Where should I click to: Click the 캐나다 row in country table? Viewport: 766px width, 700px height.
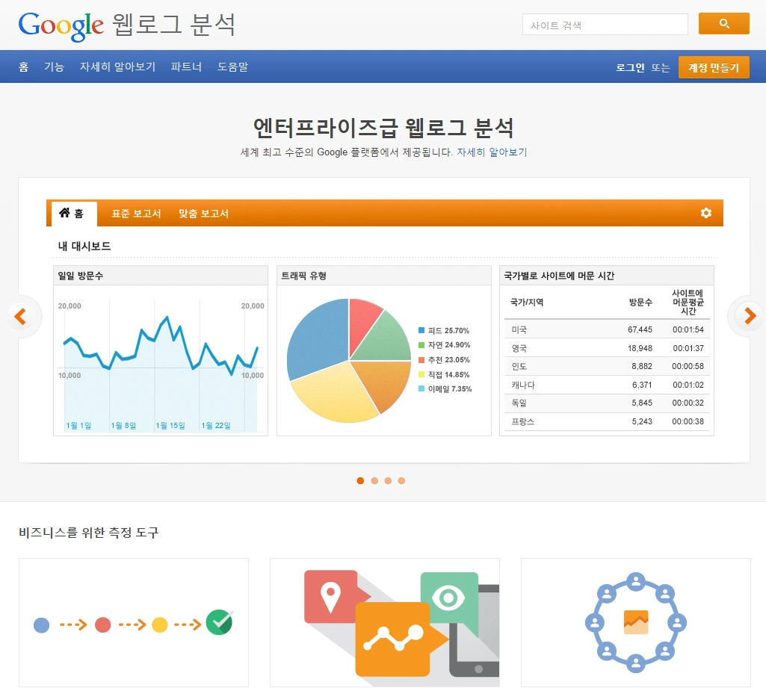[607, 385]
